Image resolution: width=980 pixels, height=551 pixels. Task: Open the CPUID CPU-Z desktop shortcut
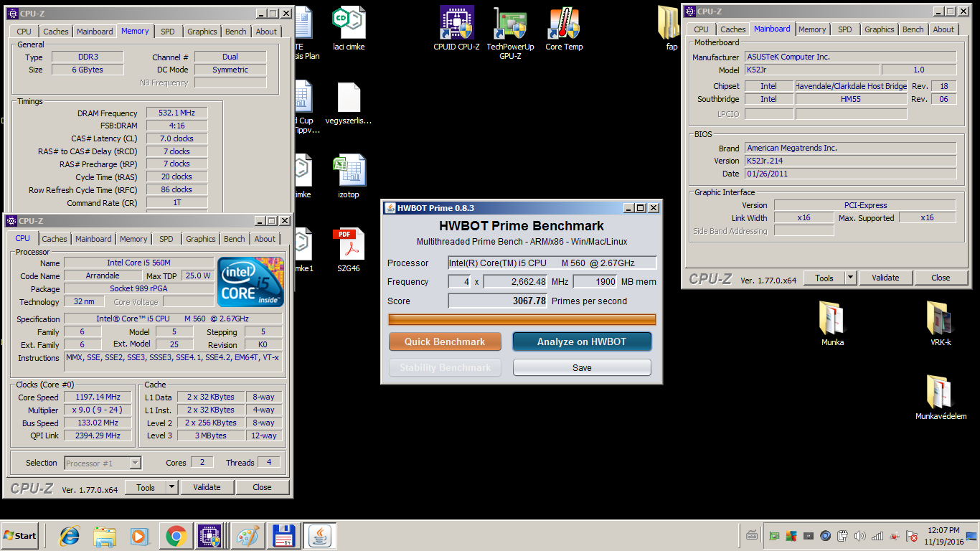pos(456,29)
